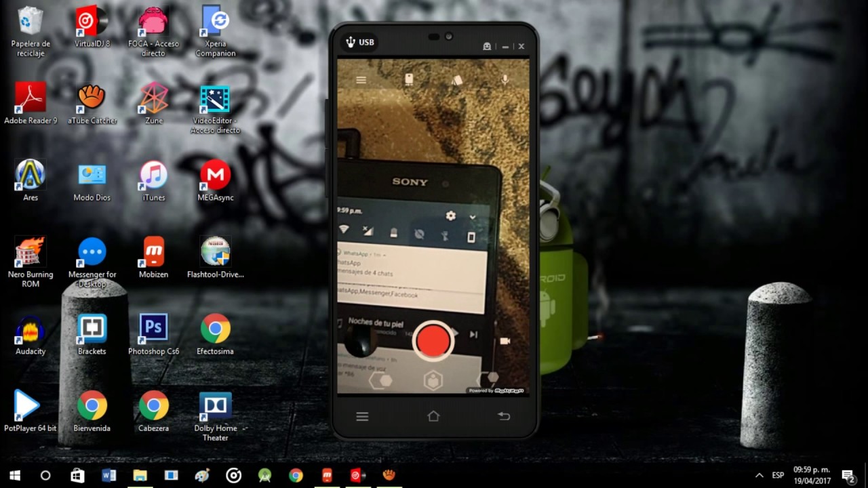Image resolution: width=868 pixels, height=488 pixels.
Task: Close the Mobizen phone mirror window
Action: click(x=521, y=47)
